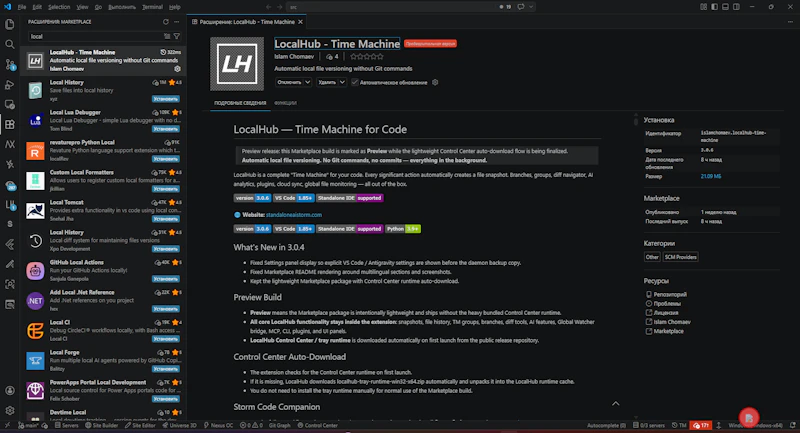Click the details page vertical scrollbar
Image resolution: width=800 pixels, height=433 pixels.
point(636,120)
